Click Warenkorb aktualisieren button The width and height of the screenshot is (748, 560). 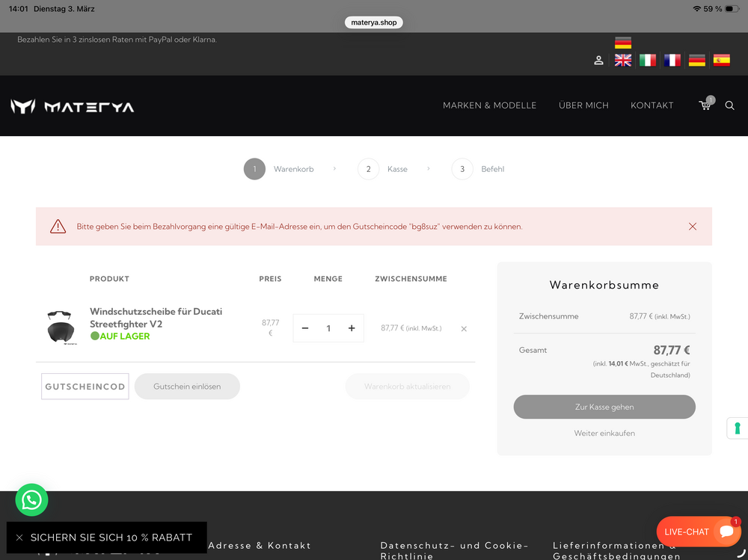click(408, 387)
